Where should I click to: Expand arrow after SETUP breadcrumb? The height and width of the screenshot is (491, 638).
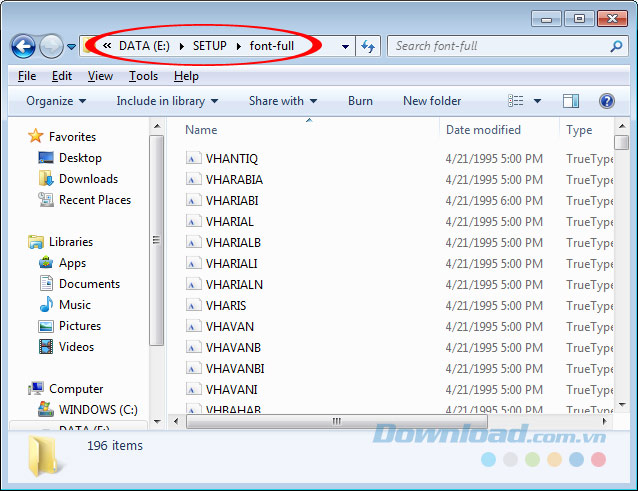[x=238, y=46]
